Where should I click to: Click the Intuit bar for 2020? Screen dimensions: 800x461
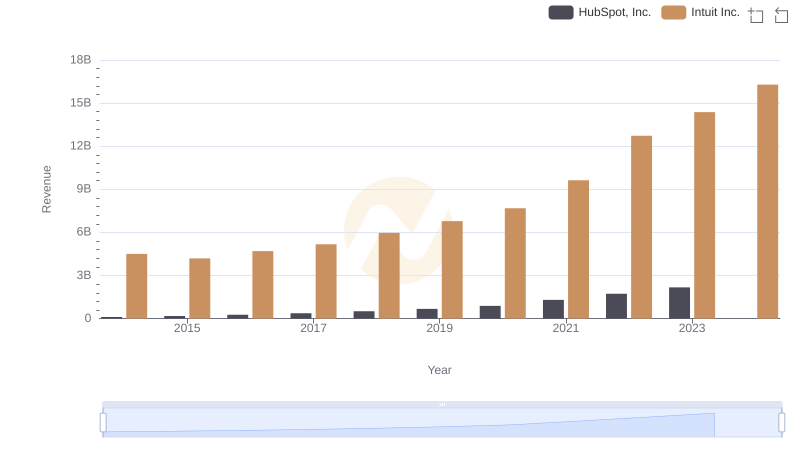pyautogui.click(x=515, y=263)
